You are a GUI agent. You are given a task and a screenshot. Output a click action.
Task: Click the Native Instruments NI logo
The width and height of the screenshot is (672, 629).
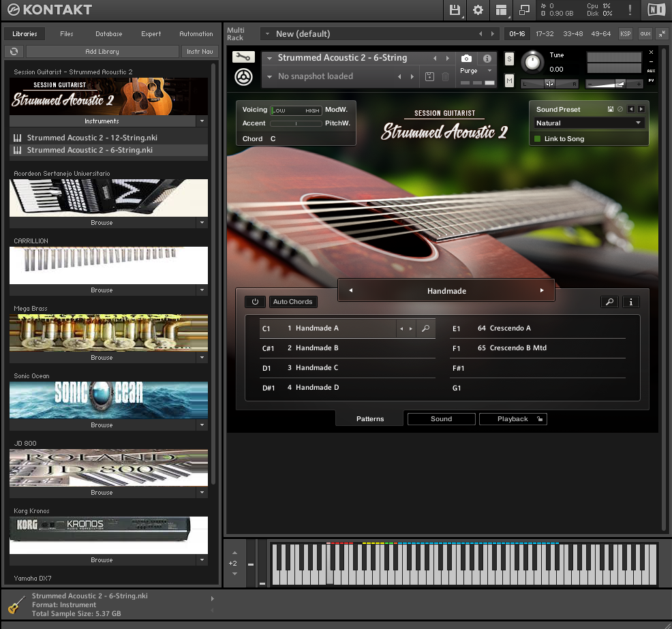point(656,10)
